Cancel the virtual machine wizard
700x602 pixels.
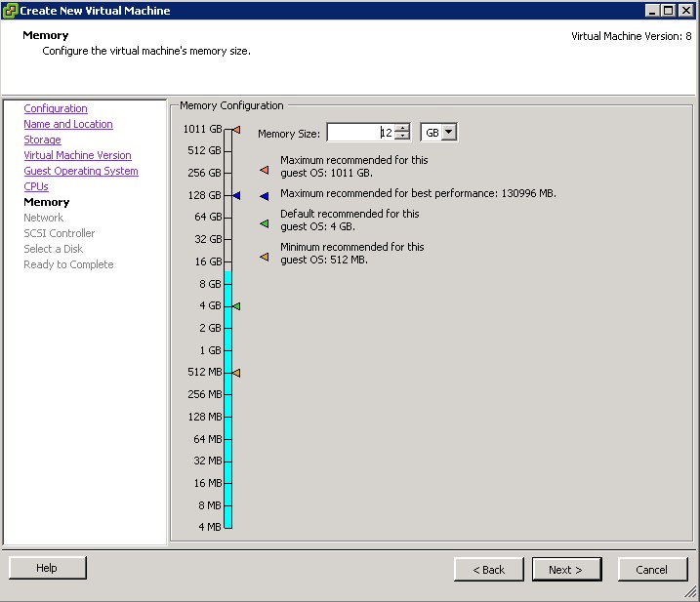point(651,569)
